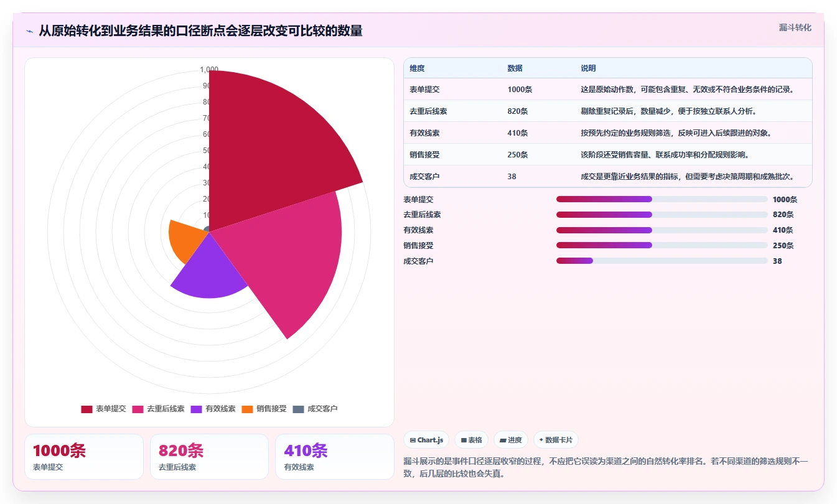
Task: Click the 进度 tag chip
Action: point(511,440)
